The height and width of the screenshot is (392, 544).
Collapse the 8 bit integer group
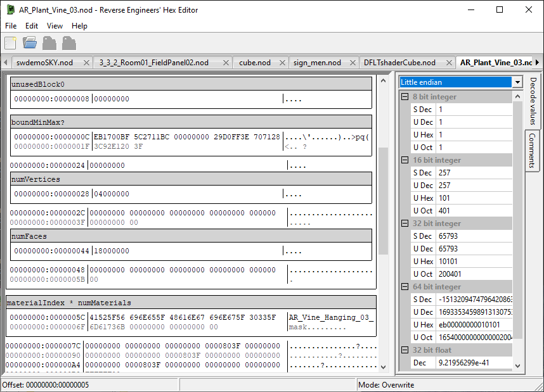click(x=405, y=97)
